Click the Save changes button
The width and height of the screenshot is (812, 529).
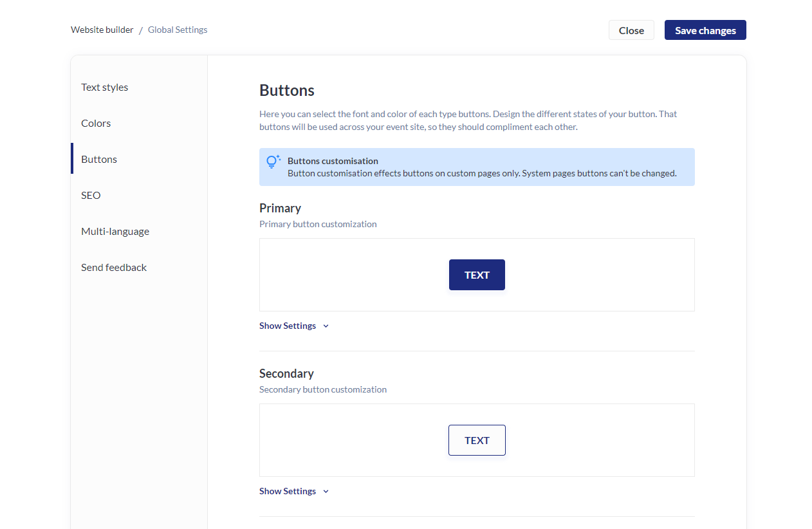pyautogui.click(x=705, y=30)
